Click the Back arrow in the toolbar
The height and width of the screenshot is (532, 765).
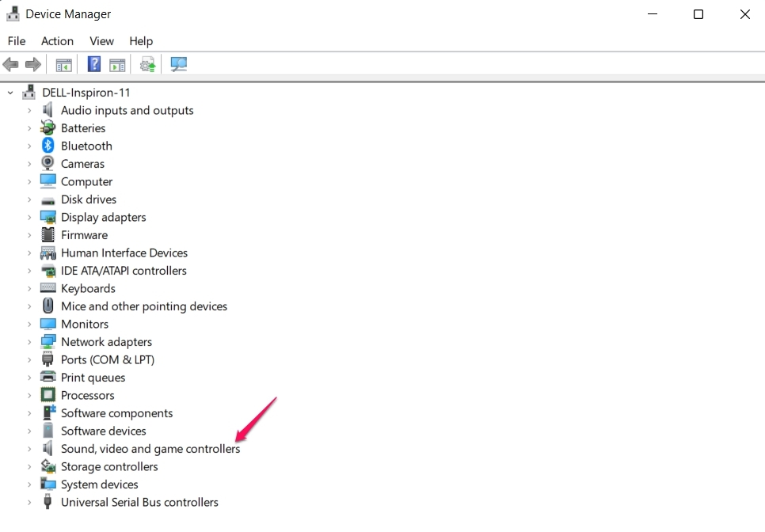tap(11, 64)
